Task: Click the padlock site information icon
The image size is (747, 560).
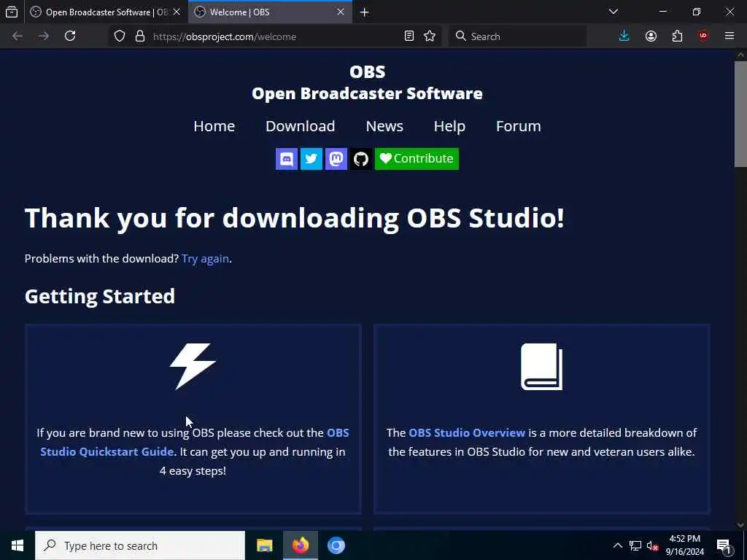Action: point(140,36)
